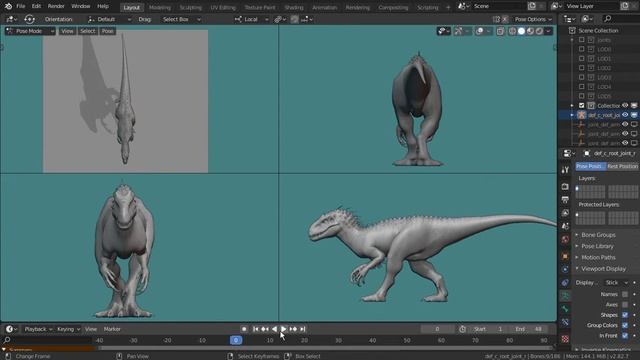
Task: Click the snapping magnet toggle icon
Action: (x=295, y=19)
